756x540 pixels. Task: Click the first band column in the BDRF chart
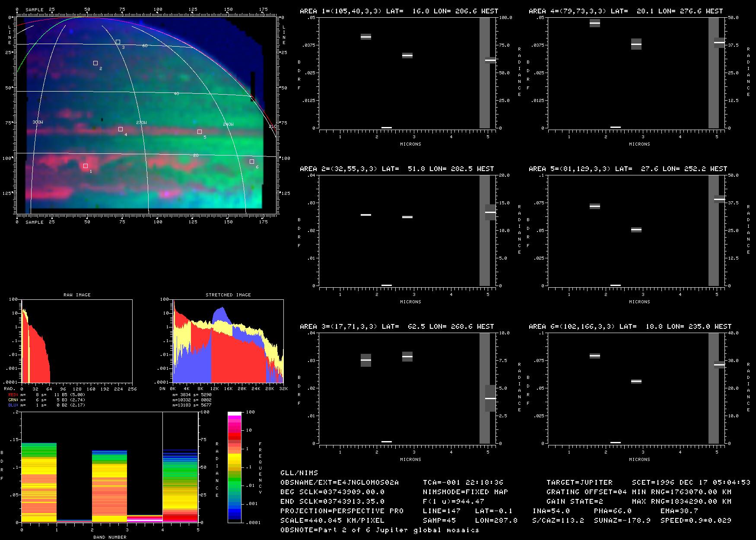(39, 483)
